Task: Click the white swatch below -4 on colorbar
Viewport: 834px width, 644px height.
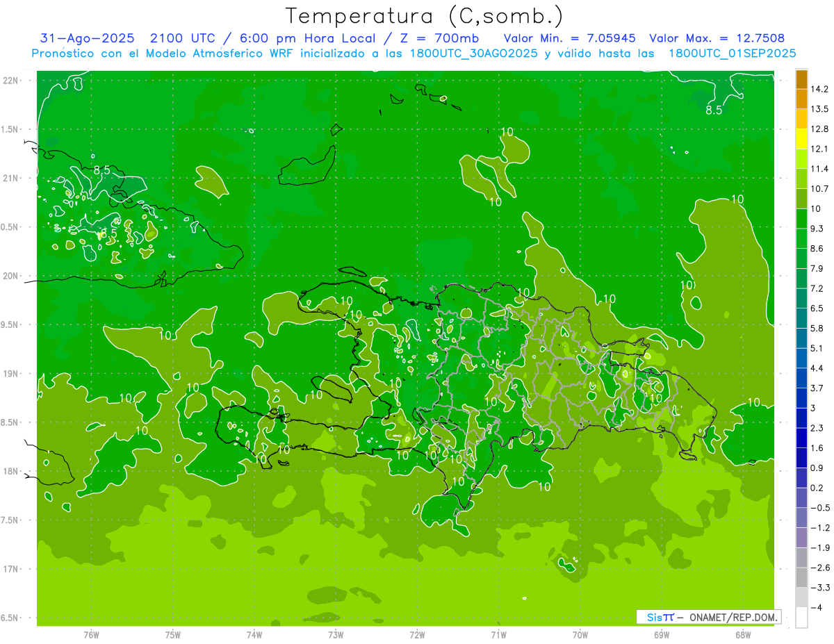Action: coord(801,618)
